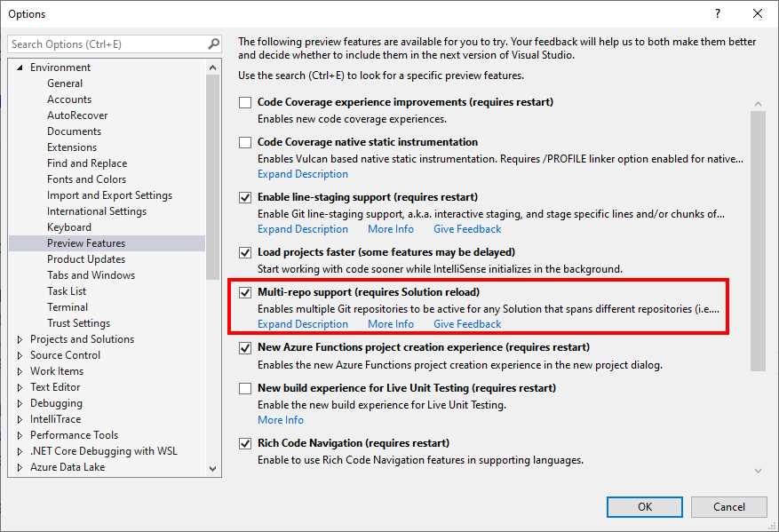The width and height of the screenshot is (779, 532).
Task: Enable Code Coverage experience improvements
Action: tap(245, 101)
